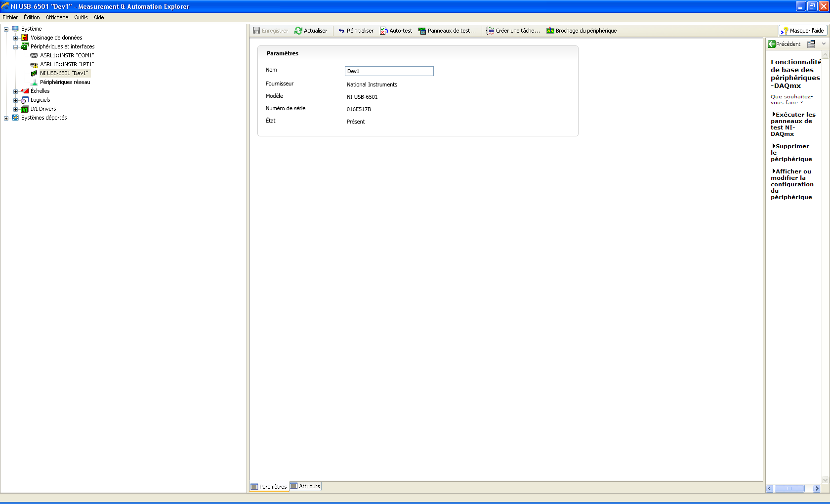Screen dimensions: 830x504
Task: Open Brochage du périphérique pinout
Action: point(581,31)
